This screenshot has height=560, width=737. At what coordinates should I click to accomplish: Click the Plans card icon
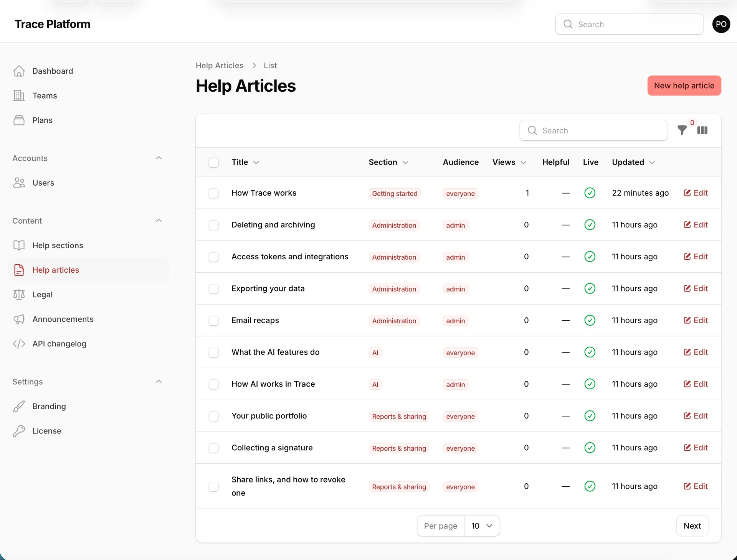19,120
